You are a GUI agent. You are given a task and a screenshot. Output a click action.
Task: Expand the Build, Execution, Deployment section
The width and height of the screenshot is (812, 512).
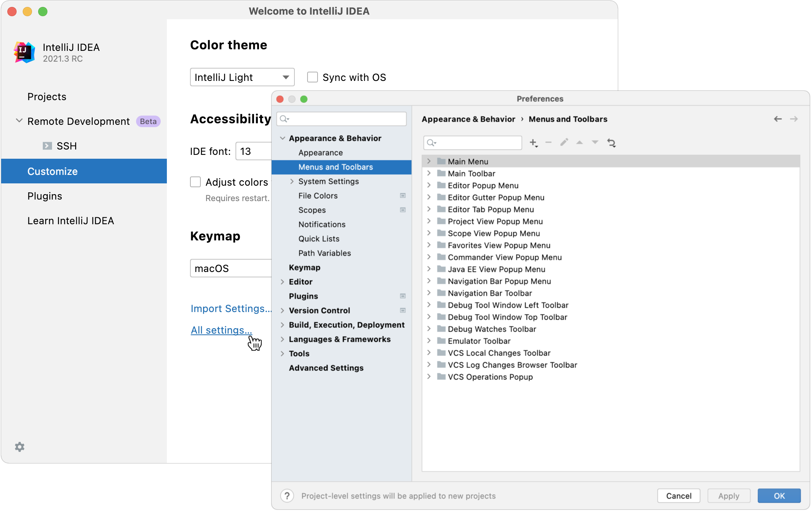[282, 325]
